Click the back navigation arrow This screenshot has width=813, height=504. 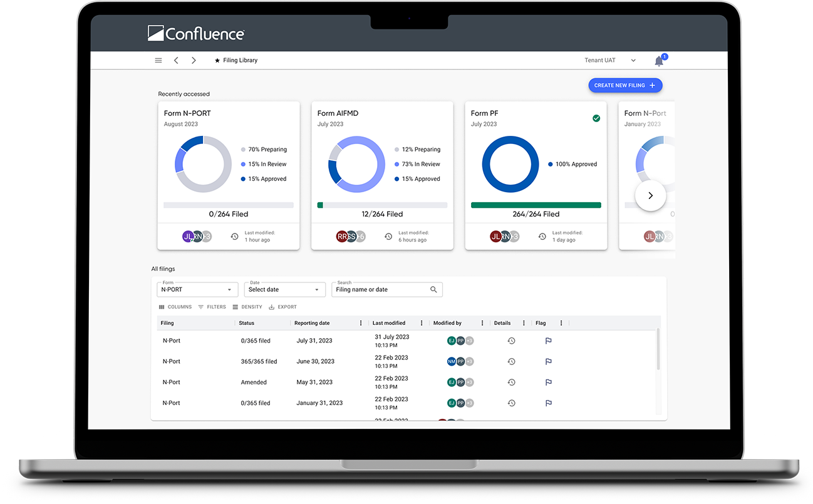point(176,61)
